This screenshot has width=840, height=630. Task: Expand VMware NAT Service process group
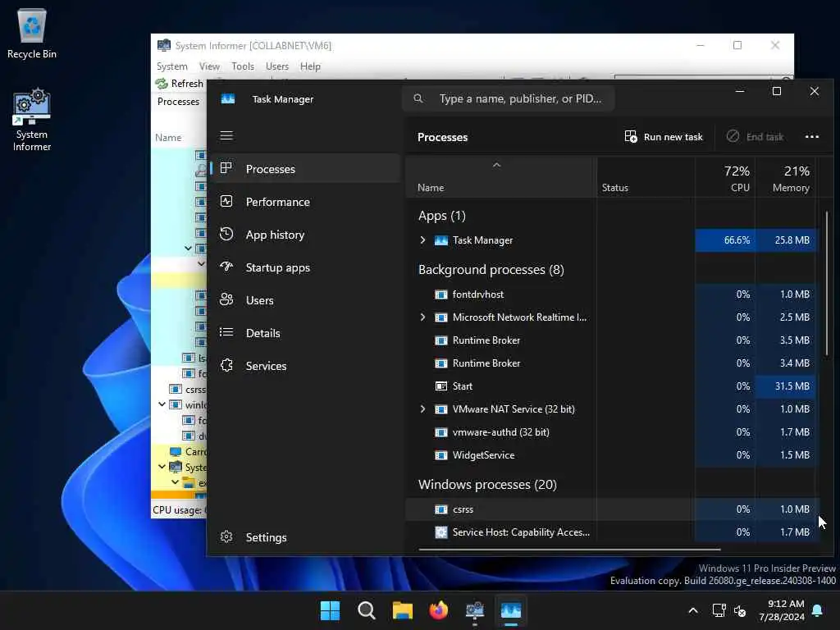click(x=422, y=409)
